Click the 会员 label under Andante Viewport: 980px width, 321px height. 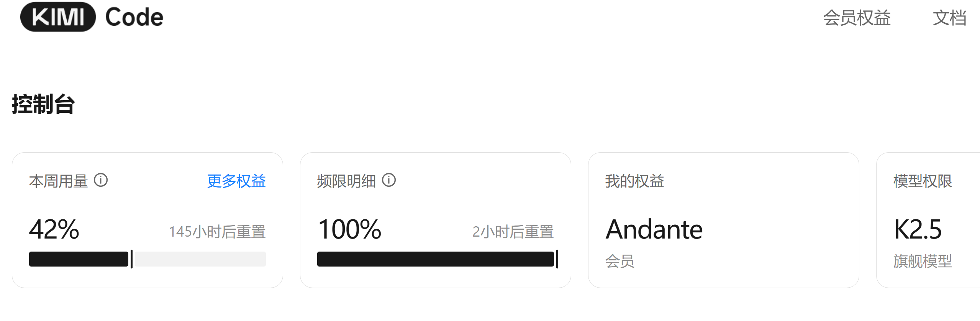(x=620, y=261)
